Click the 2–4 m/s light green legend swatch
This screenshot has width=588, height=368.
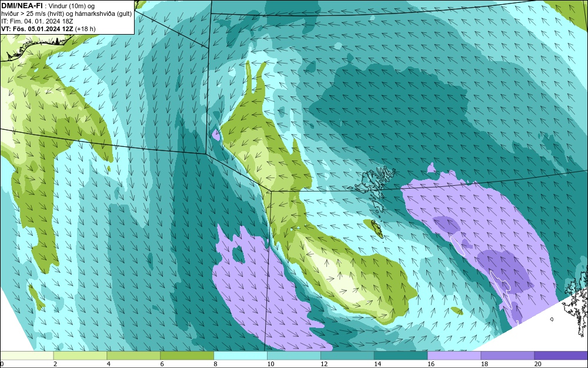[80, 355]
